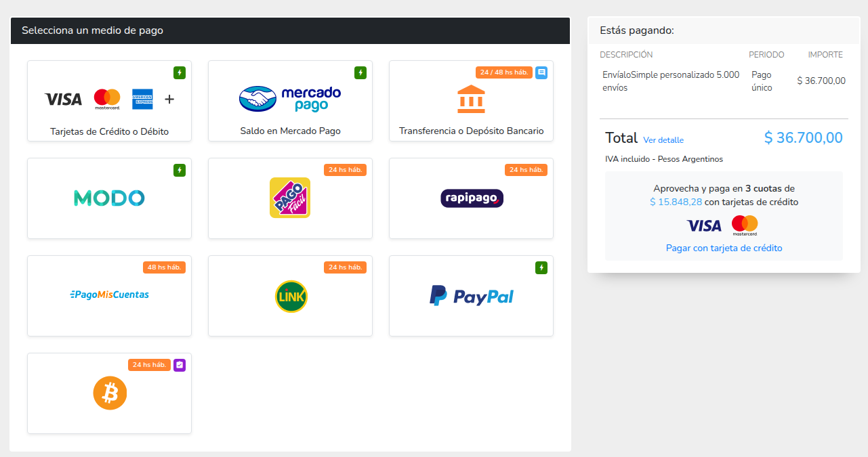Click green lightning badge on credit cards tile
Viewport: 868px width, 457px height.
(x=180, y=72)
